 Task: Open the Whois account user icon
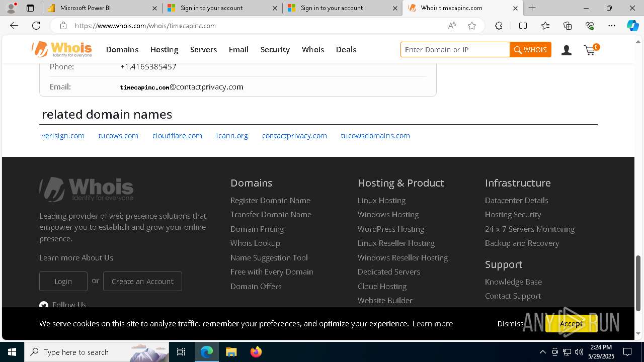coord(567,50)
